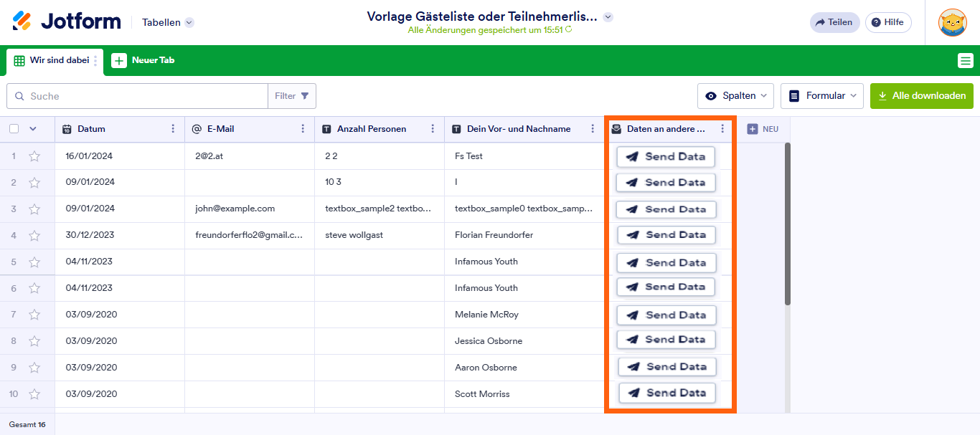Open 'Daten an andere' column options menu
Viewport: 980px width, 435px height.
(x=722, y=129)
